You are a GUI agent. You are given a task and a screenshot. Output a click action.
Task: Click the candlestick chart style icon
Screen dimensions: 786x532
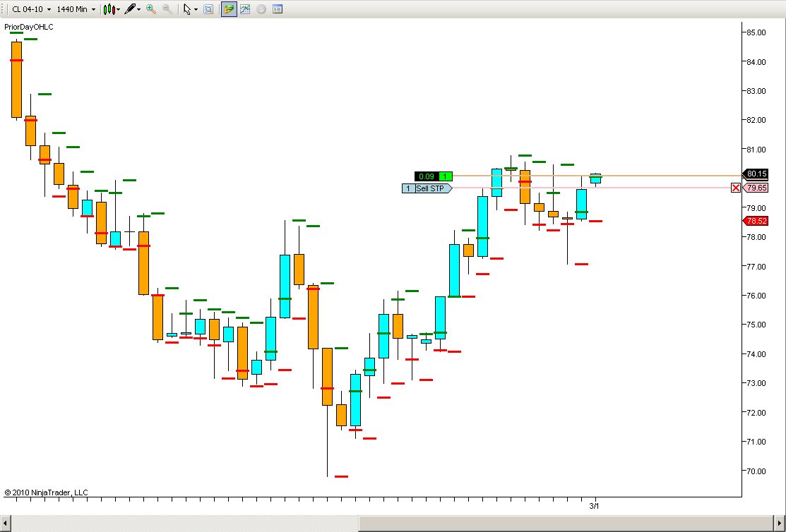pos(109,9)
